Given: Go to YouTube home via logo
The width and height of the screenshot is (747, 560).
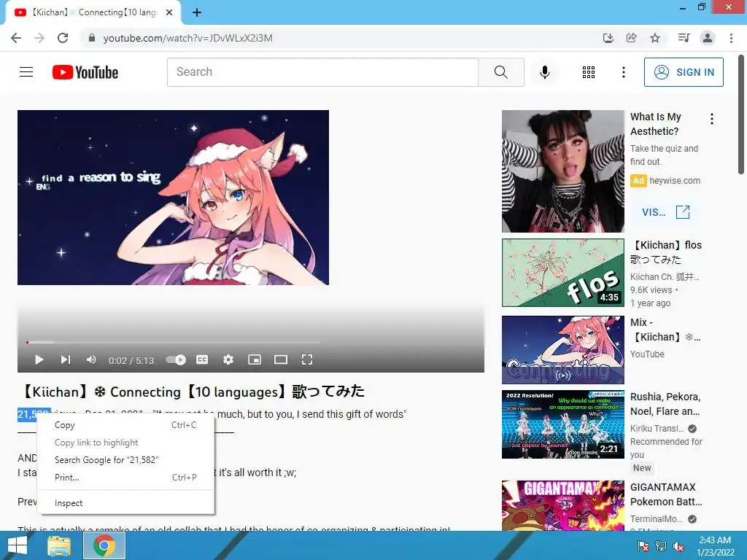Looking at the screenshot, I should point(85,72).
